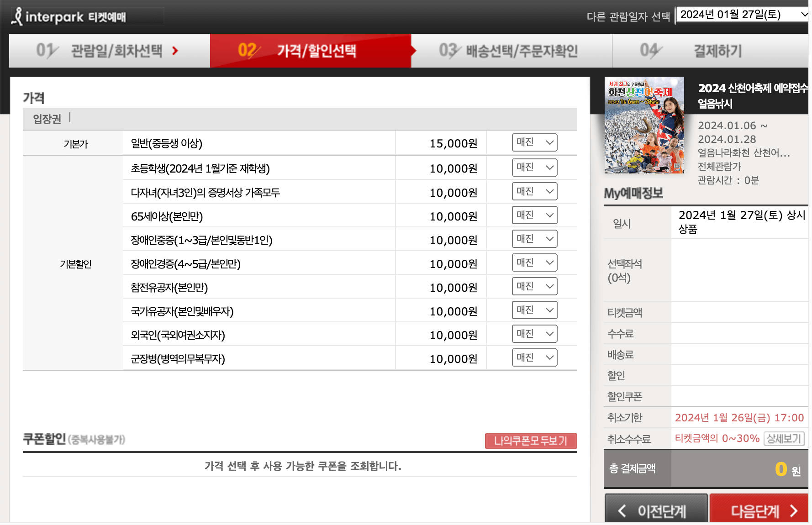Click cancellation deadline 2024년 1월 26일(금) 17:00
This screenshot has width=812, height=525.
click(x=739, y=418)
